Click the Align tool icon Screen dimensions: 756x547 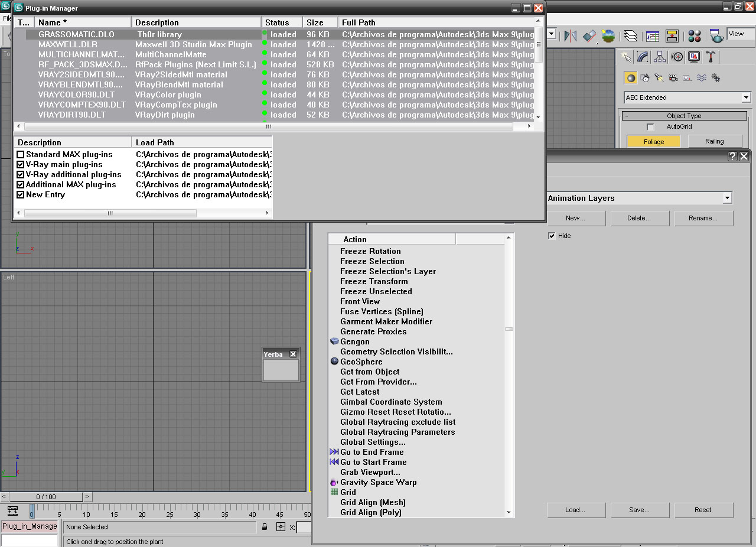[x=589, y=36]
